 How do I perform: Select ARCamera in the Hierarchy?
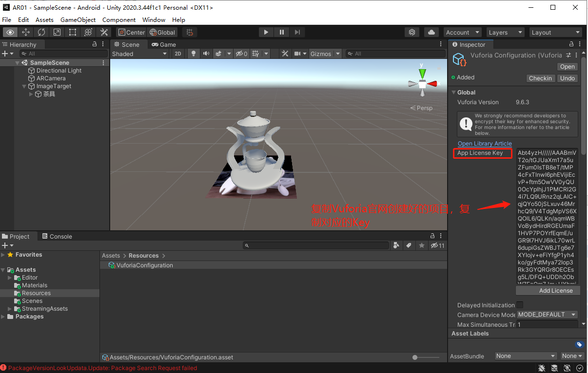click(51, 78)
